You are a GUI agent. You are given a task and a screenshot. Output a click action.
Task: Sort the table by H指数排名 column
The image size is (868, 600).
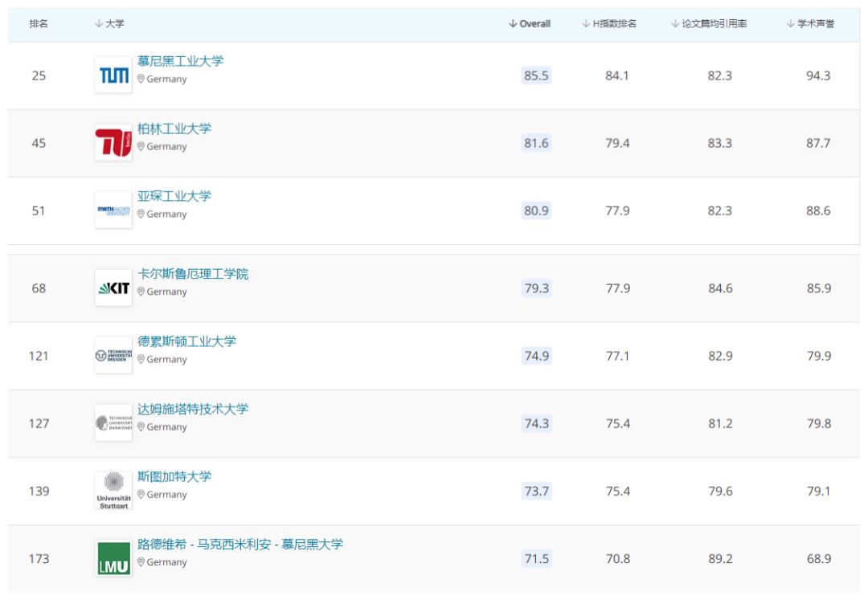609,23
